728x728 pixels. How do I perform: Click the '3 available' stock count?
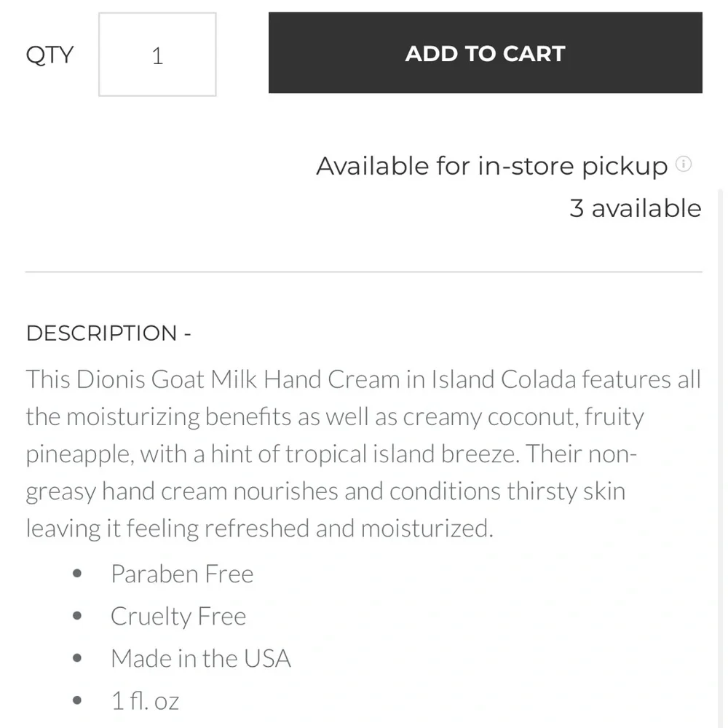pyautogui.click(x=636, y=208)
